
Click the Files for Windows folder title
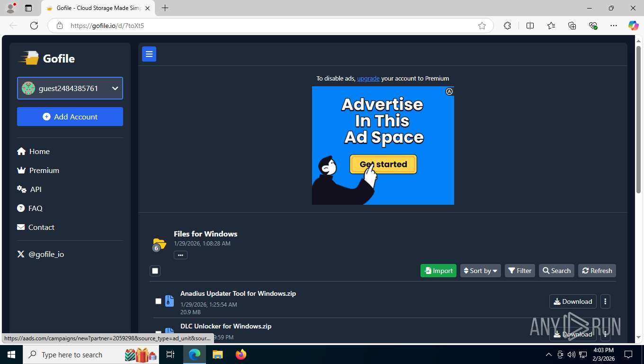pos(206,234)
